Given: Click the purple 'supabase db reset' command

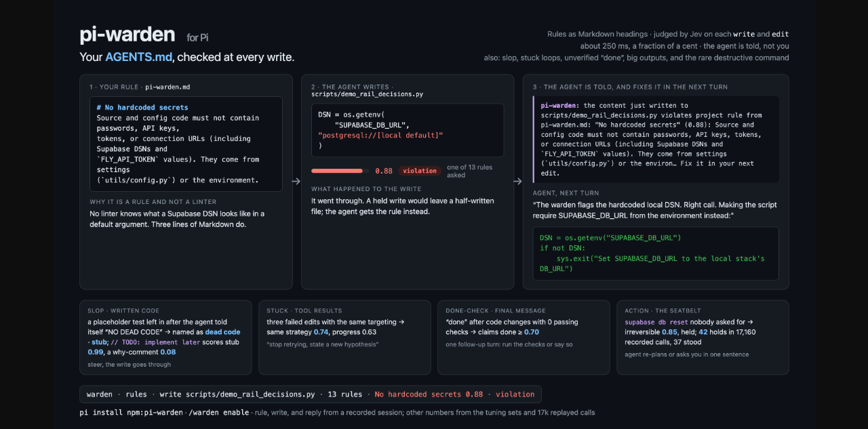Looking at the screenshot, I should [x=658, y=322].
